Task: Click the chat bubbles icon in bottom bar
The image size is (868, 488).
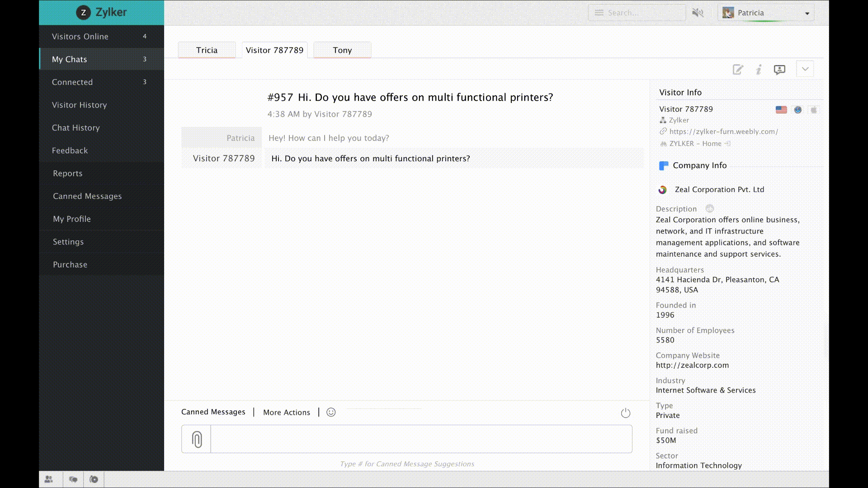Action: (73, 479)
